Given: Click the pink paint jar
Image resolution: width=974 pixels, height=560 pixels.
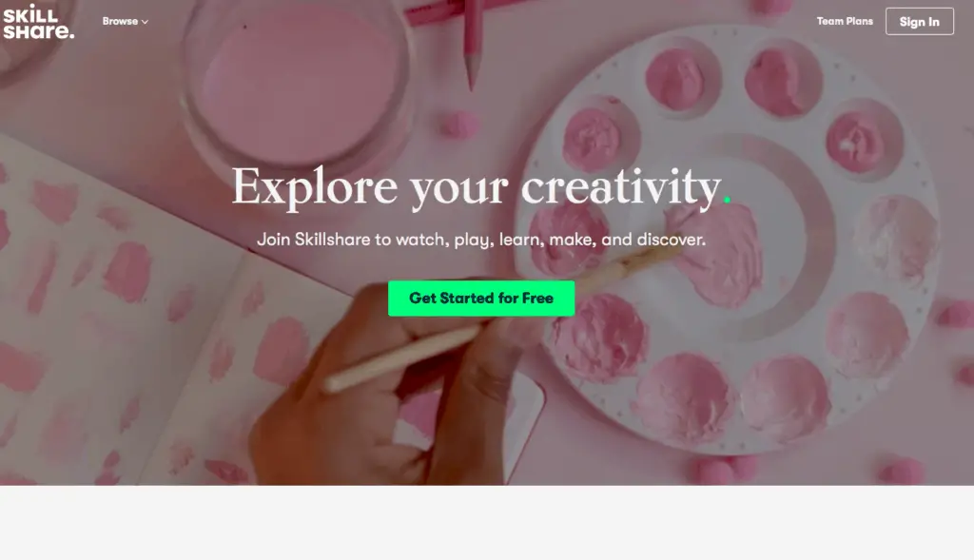Looking at the screenshot, I should 298,87.
